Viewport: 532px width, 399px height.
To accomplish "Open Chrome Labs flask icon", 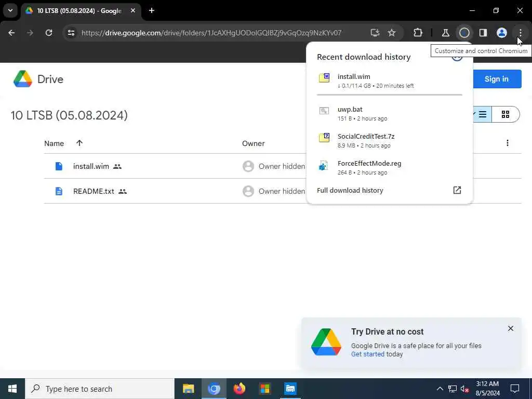I will [x=445, y=33].
